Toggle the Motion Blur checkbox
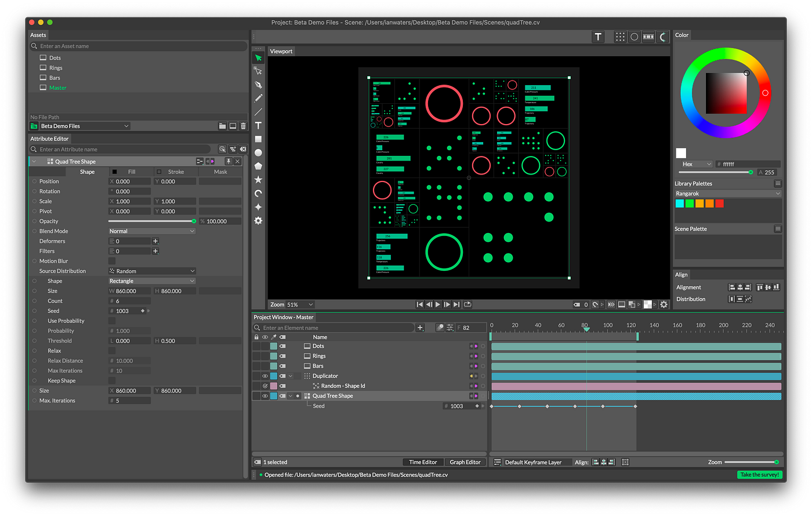 point(112,261)
